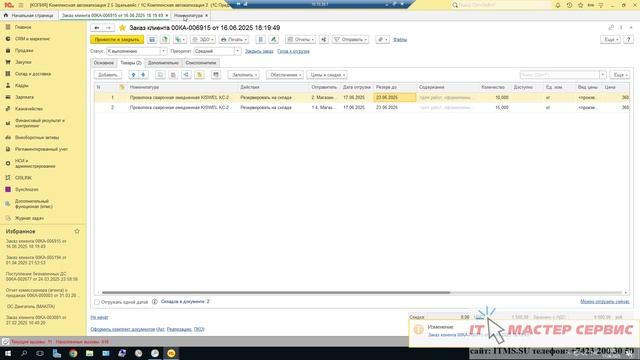
Task: Open the Журнал задач sidebar item
Action: [29, 218]
